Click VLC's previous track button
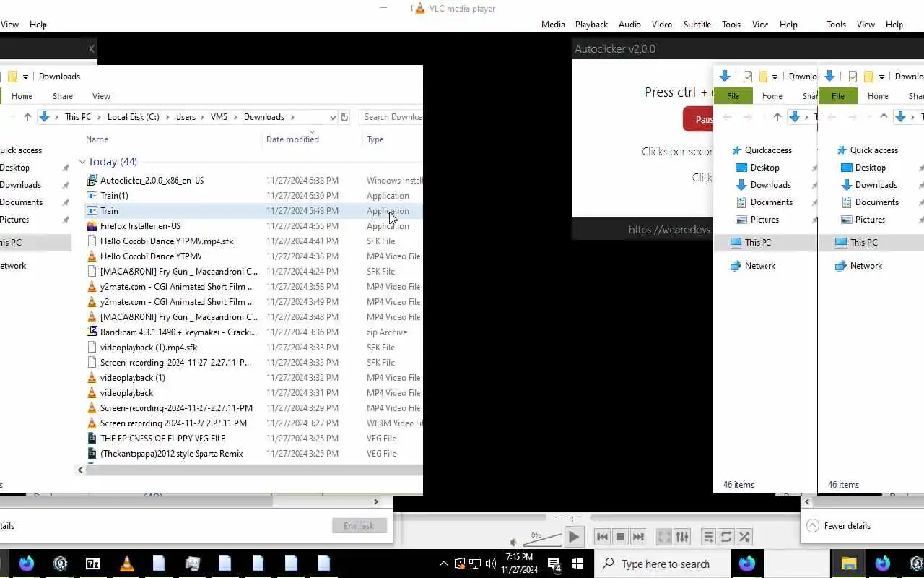The width and height of the screenshot is (924, 578). (x=602, y=537)
